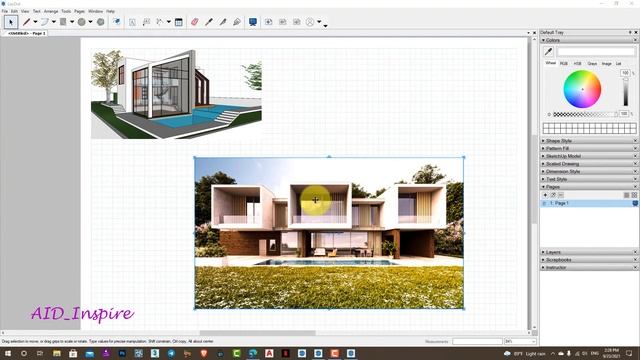
Task: Open the Windows Start menu
Action: [7, 353]
